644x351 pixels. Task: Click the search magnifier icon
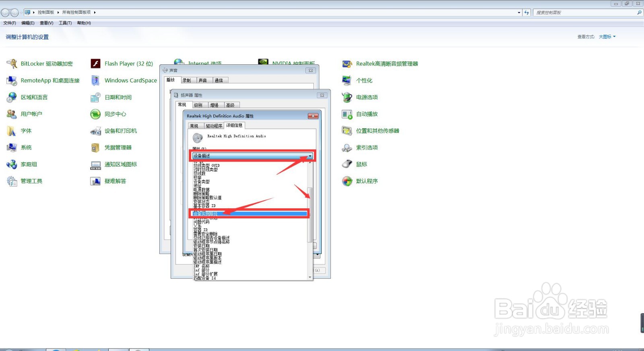[x=639, y=12]
